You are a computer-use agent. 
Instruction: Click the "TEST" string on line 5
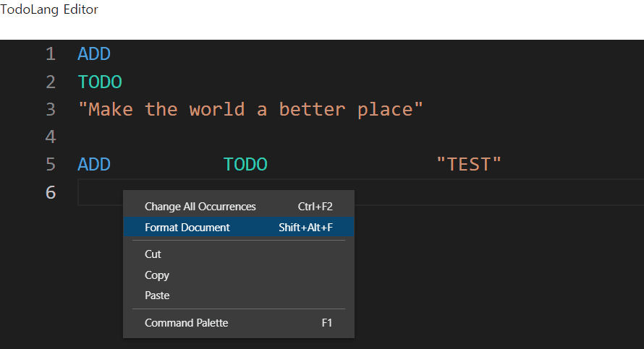[469, 165]
